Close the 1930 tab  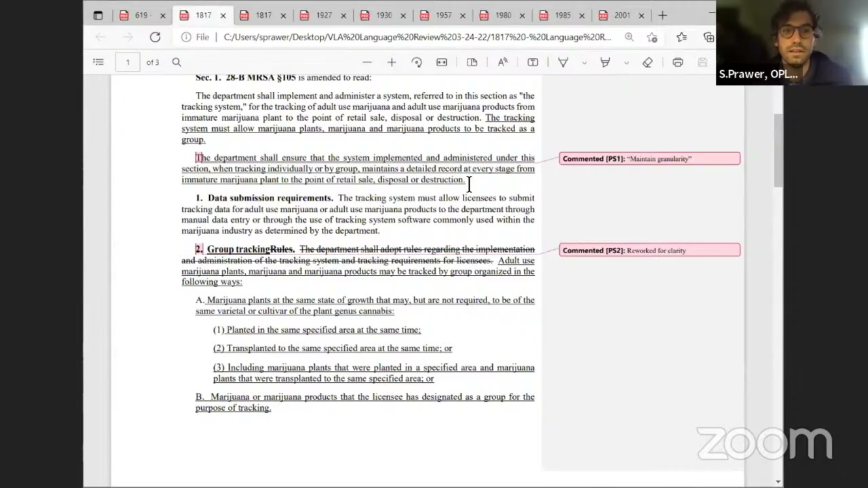point(403,16)
